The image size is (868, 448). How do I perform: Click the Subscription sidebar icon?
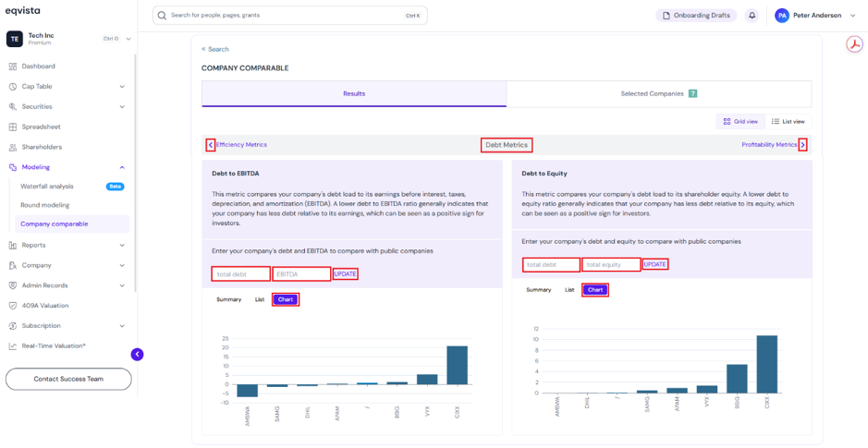coord(13,326)
